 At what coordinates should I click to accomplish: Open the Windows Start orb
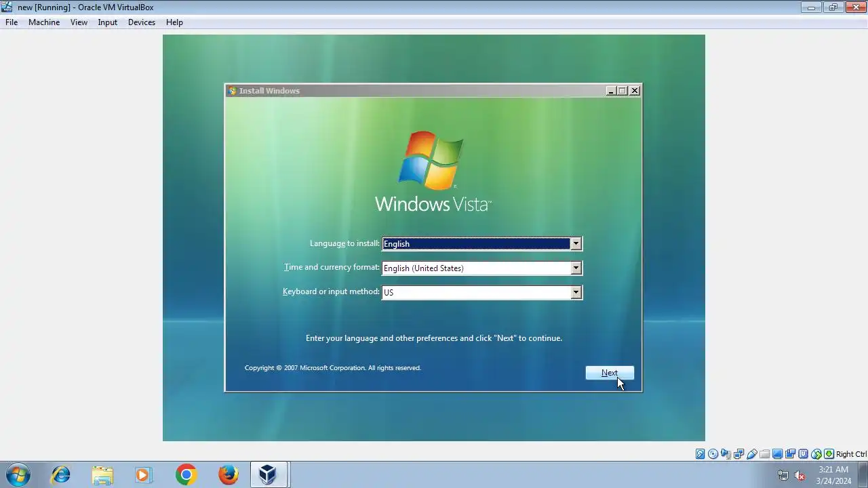pos(17,474)
